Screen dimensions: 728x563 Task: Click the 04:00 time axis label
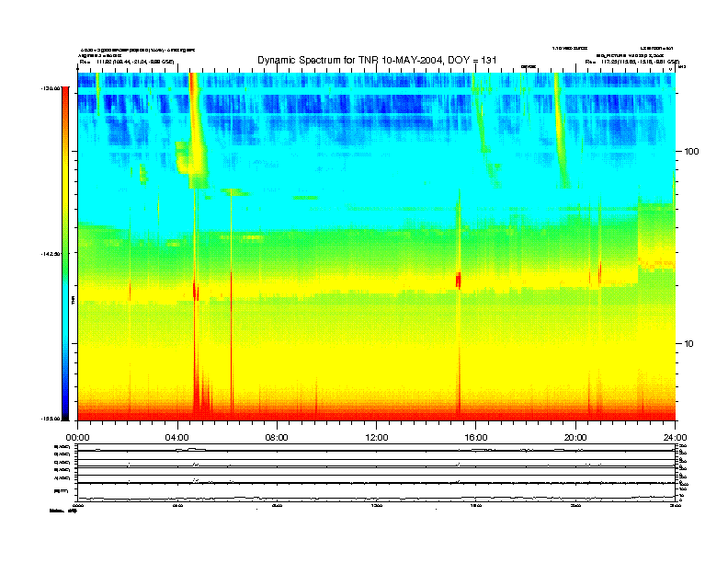(x=177, y=438)
